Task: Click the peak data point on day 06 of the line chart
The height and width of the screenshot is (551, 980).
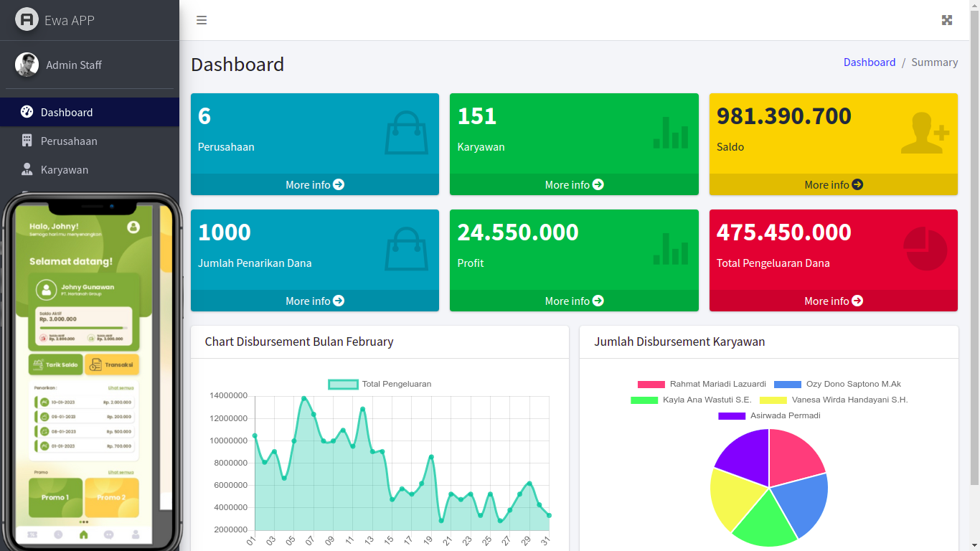Action: (303, 398)
